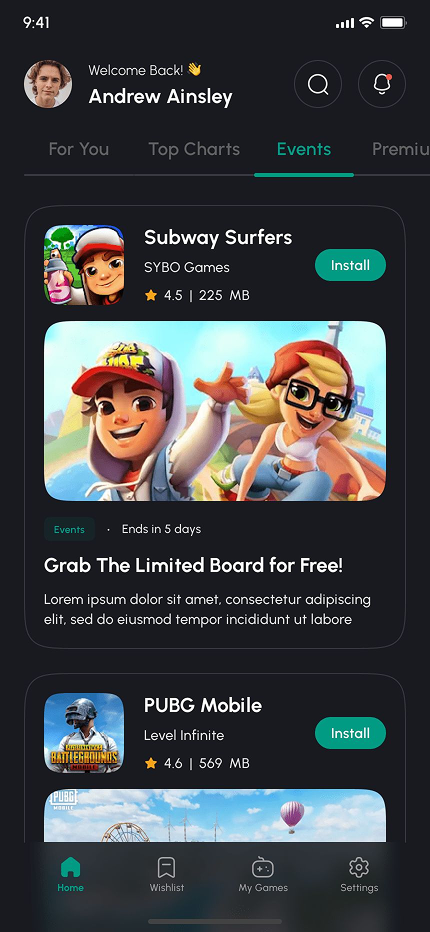The width and height of the screenshot is (430, 932).
Task: Open the PUBG Mobile banner image
Action: click(x=215, y=816)
